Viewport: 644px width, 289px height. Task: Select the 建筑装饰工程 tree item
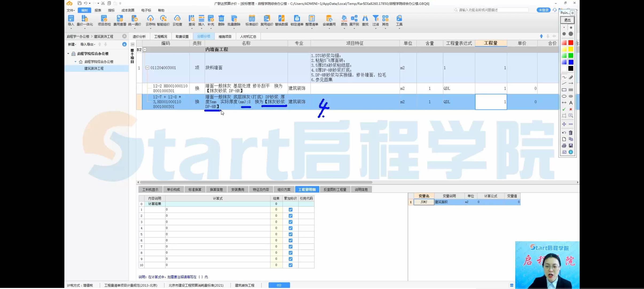pyautogui.click(x=94, y=68)
